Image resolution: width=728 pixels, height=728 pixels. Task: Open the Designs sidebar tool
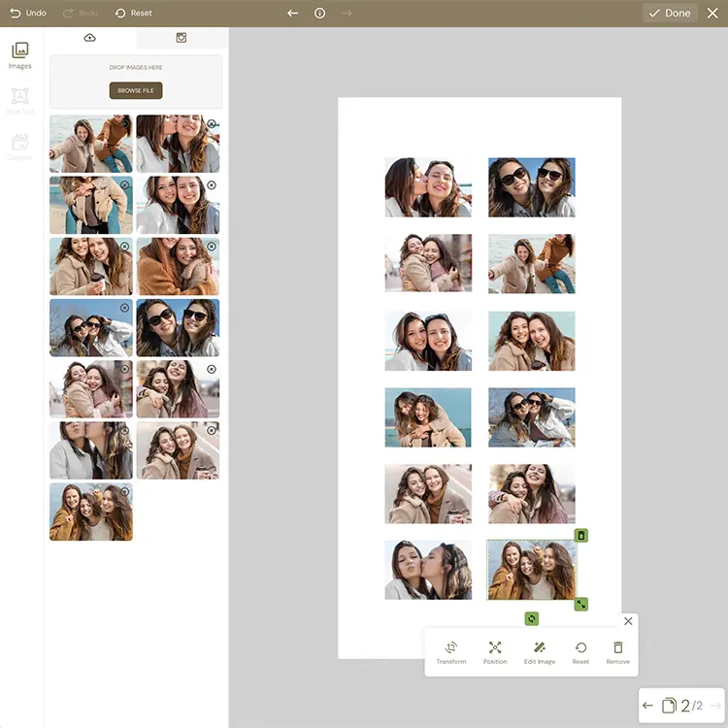pos(20,147)
